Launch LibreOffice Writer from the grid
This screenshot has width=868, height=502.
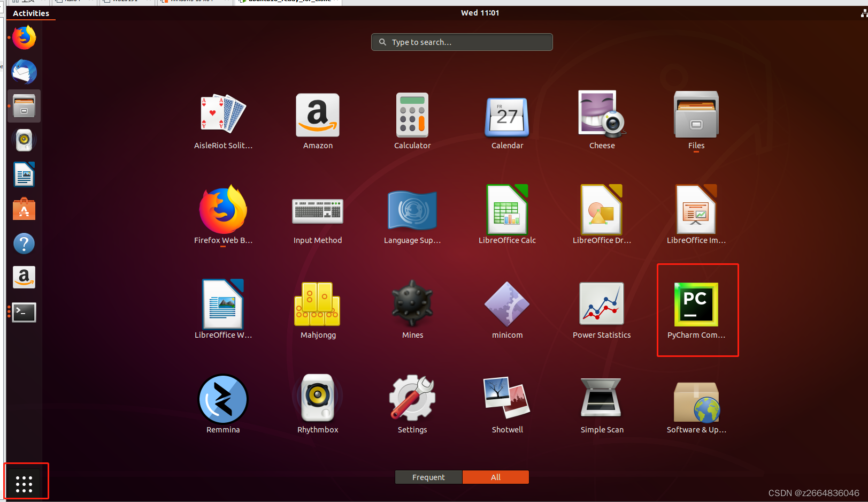coord(223,310)
